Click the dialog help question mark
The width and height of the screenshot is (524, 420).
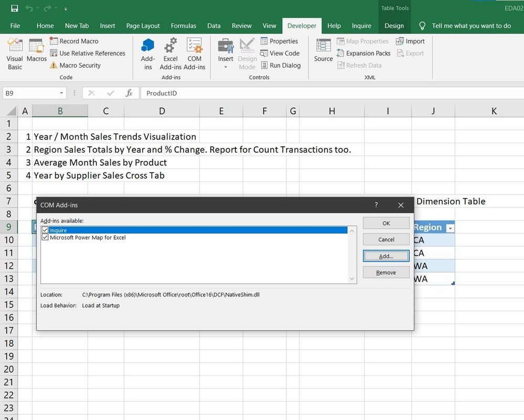376,205
